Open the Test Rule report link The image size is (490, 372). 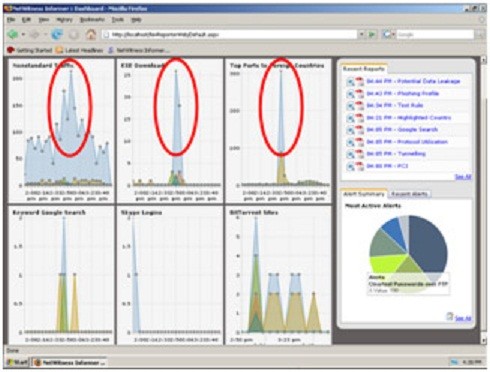coord(395,106)
